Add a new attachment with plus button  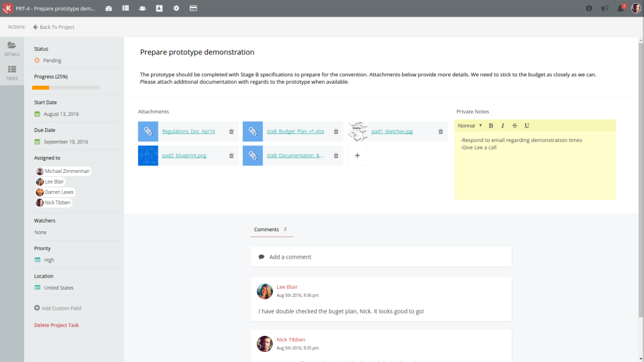coord(358,156)
